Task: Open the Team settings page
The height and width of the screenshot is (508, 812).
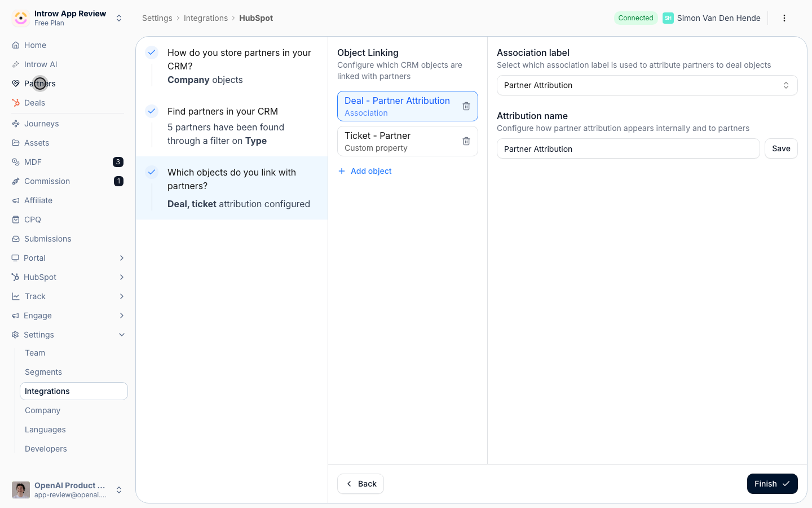Action: 73,353
